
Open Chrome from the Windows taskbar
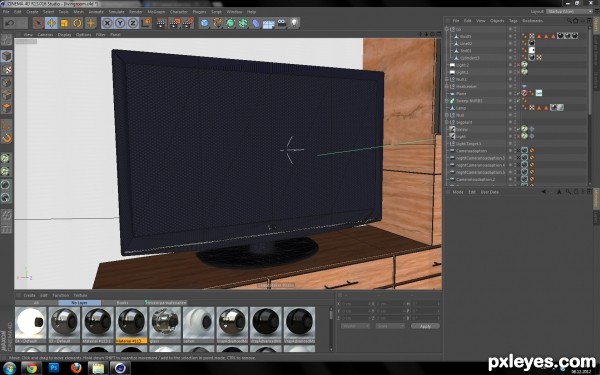32,368
